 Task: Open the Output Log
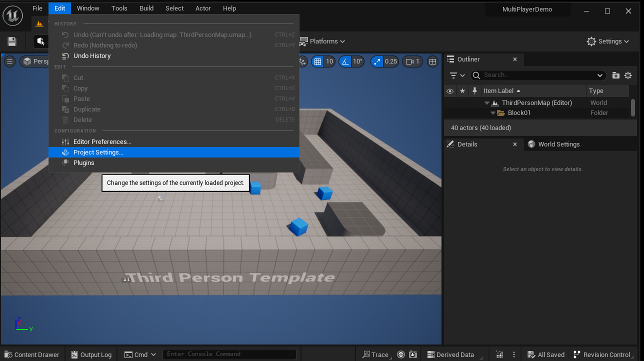[x=91, y=354]
